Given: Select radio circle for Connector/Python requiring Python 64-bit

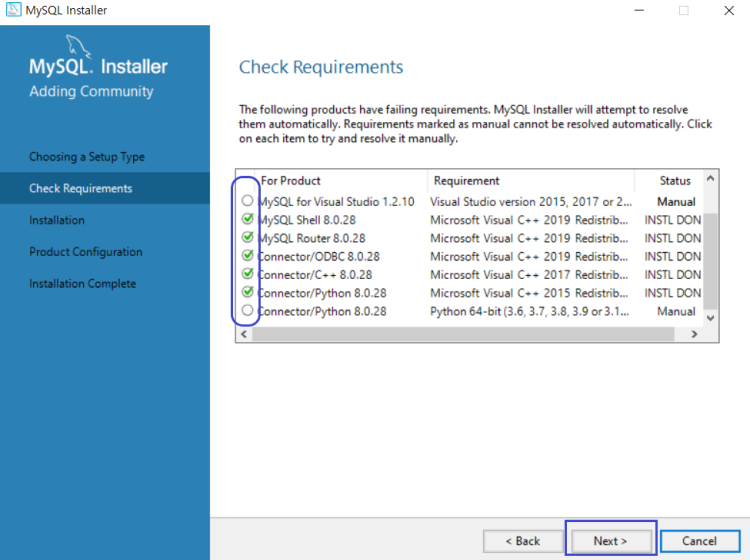Looking at the screenshot, I should (247, 310).
